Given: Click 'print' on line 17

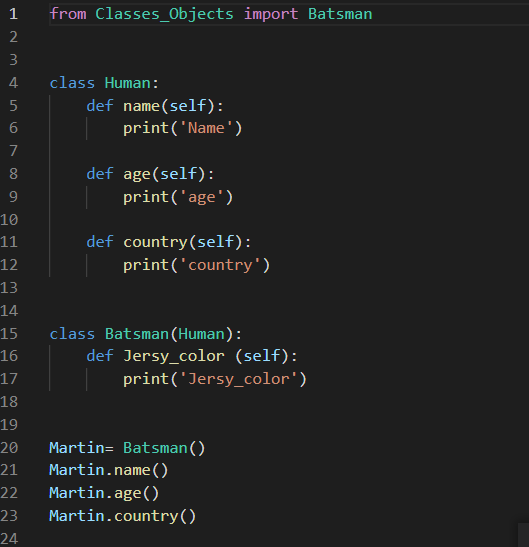Looking at the screenshot, I should (x=146, y=379).
